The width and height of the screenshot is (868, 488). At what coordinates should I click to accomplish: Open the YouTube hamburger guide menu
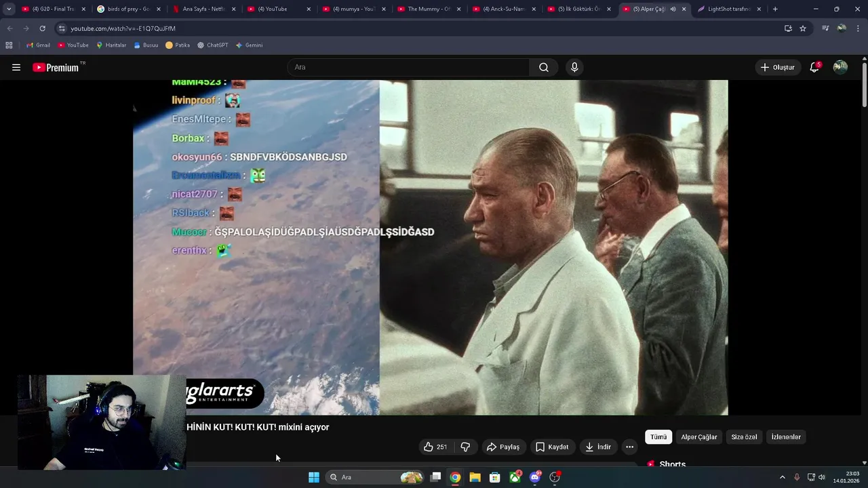16,67
